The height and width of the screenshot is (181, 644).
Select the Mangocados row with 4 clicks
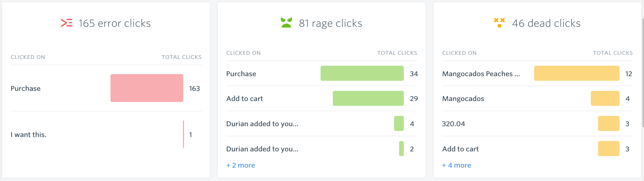pos(537,98)
